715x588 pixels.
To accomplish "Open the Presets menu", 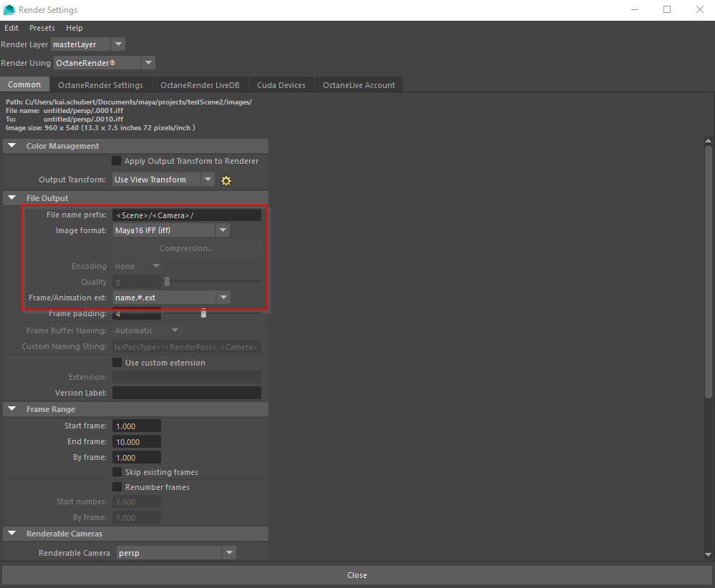I will pyautogui.click(x=42, y=28).
